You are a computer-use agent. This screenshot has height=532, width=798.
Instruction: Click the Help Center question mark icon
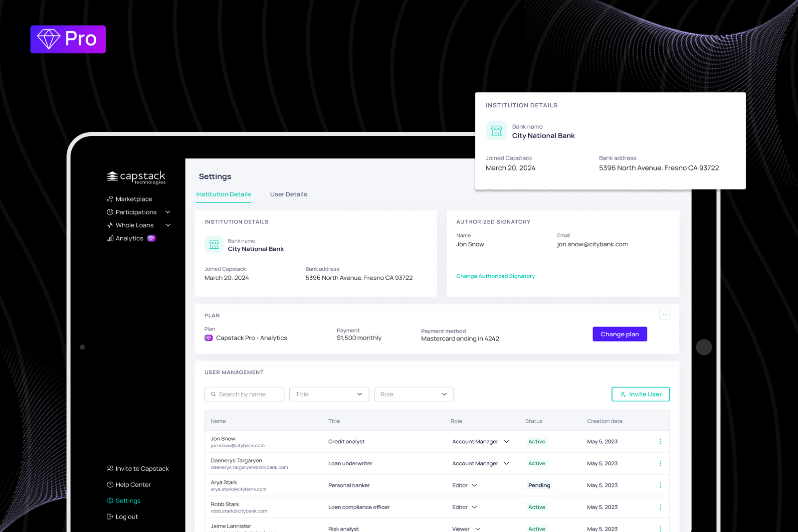(110, 485)
